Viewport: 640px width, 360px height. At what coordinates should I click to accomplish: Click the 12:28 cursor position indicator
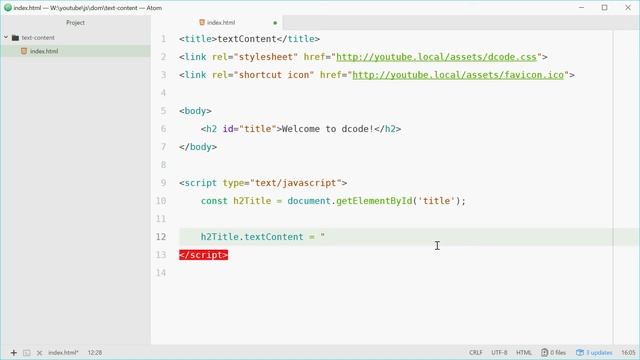click(95, 353)
